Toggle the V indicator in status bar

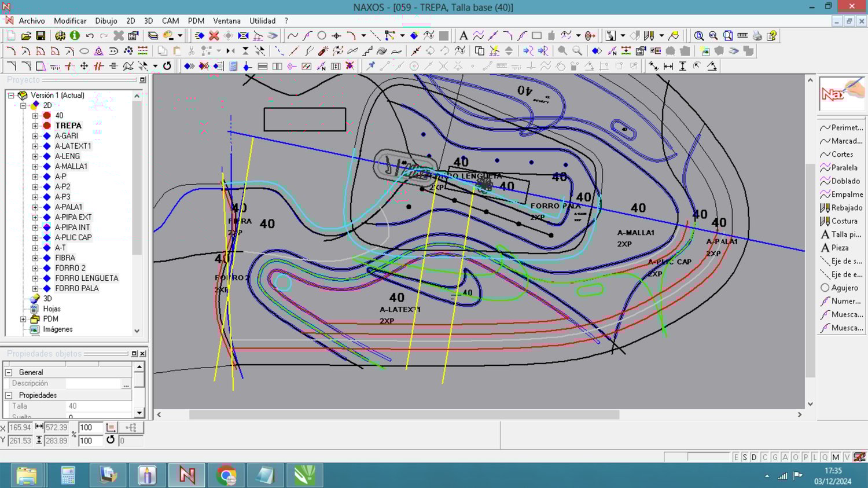(x=847, y=457)
